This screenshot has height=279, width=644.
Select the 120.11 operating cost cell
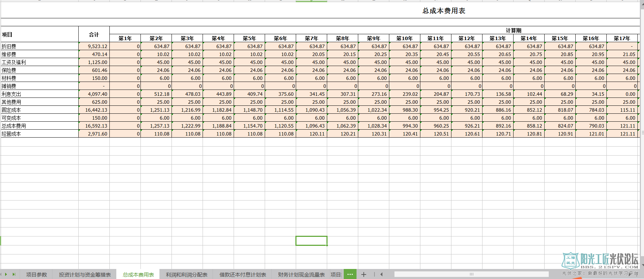tap(311, 134)
